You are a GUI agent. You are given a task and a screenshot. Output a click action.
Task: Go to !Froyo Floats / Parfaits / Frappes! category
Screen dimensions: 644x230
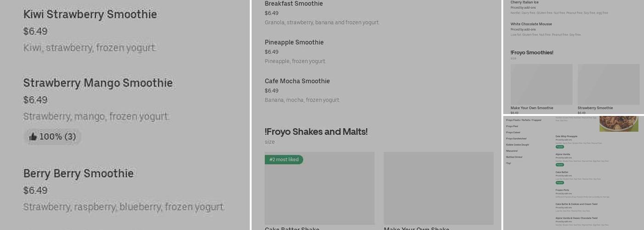(x=523, y=120)
